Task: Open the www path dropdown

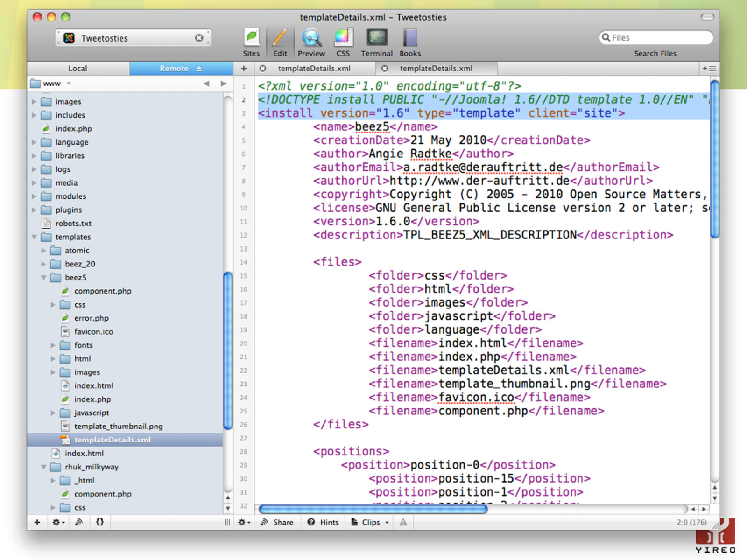Action: [x=51, y=84]
